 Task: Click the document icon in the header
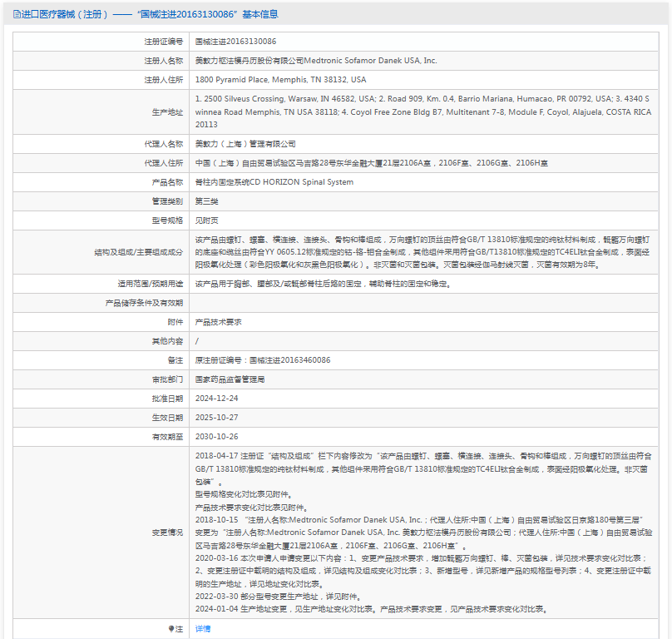tap(17, 15)
